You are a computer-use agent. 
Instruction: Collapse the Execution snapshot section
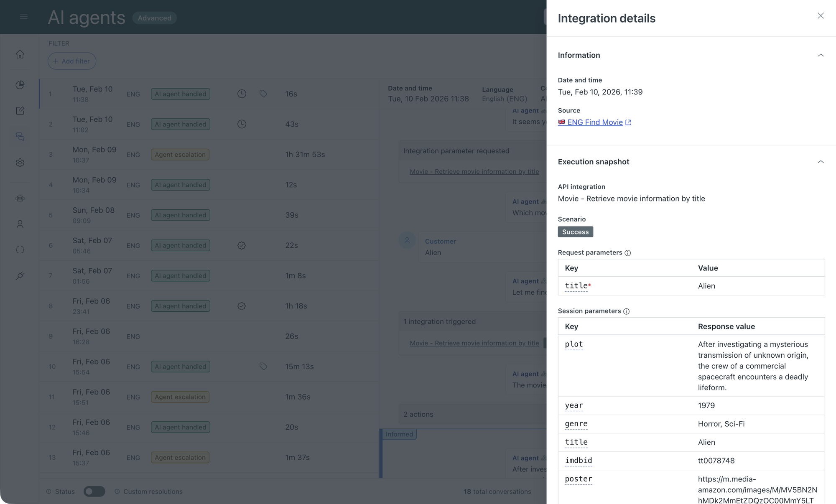point(821,162)
